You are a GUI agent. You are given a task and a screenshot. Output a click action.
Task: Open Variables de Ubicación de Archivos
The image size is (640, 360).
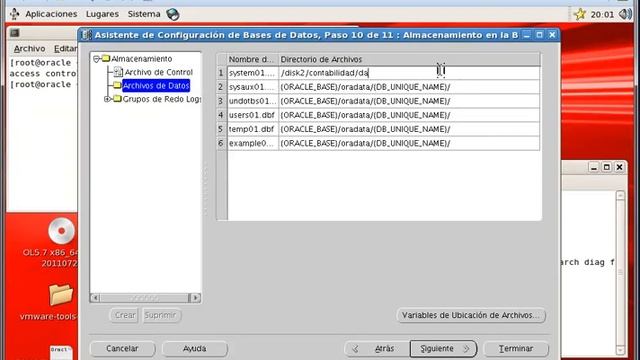point(471,315)
